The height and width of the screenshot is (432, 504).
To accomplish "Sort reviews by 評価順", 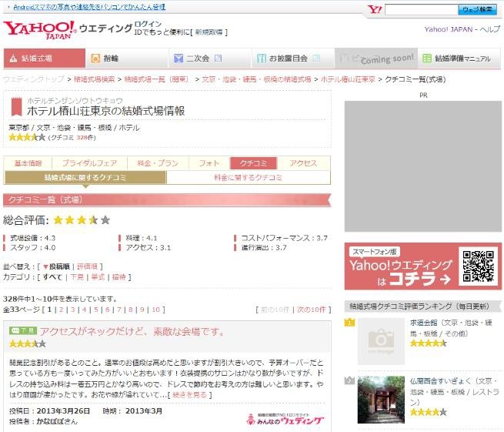I will point(87,266).
